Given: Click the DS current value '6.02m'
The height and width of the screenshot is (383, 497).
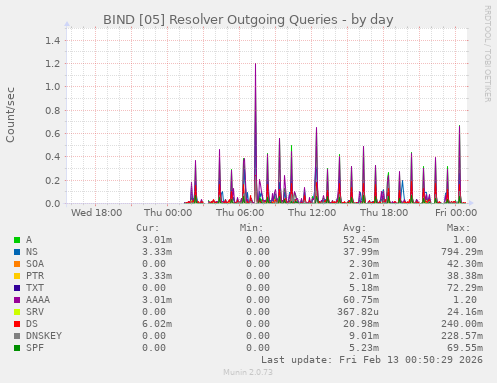Looking at the screenshot, I should pos(157,324).
